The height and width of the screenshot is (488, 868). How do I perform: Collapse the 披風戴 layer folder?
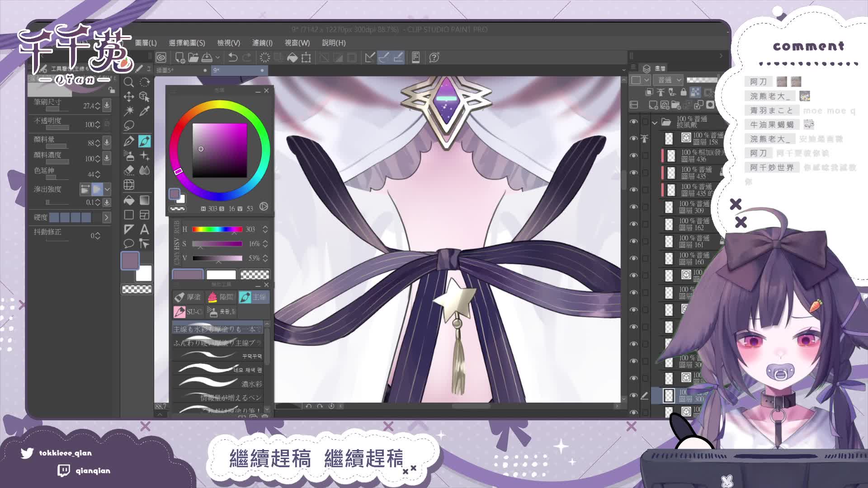(x=655, y=122)
